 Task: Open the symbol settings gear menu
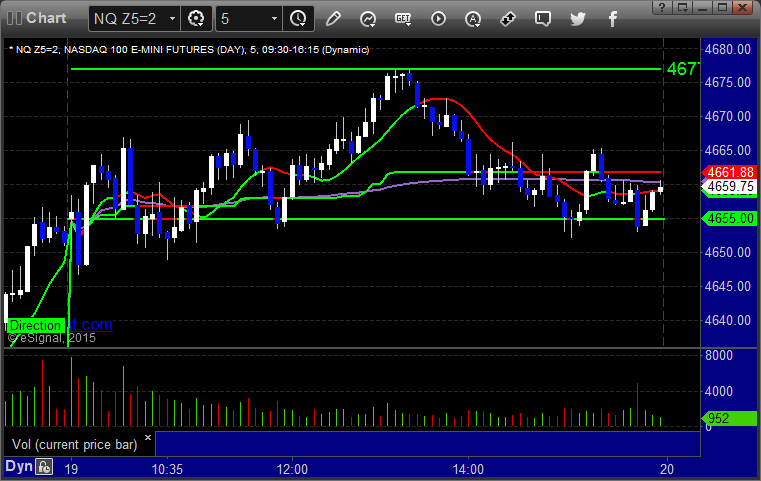[x=196, y=19]
